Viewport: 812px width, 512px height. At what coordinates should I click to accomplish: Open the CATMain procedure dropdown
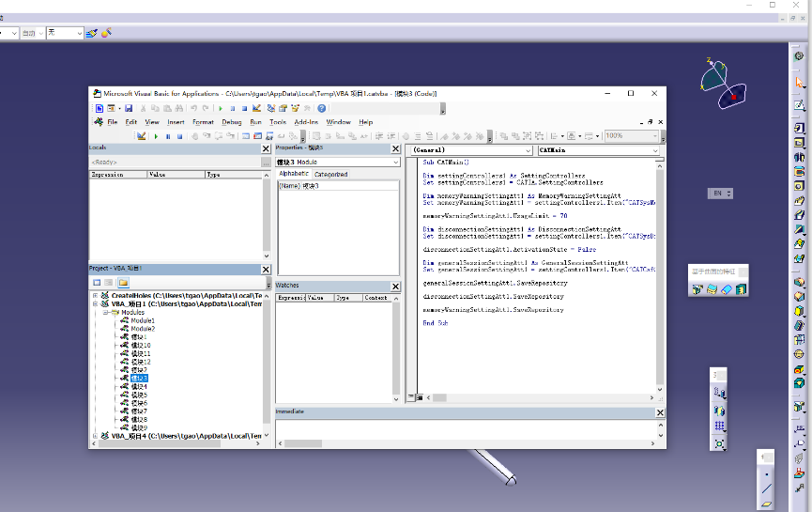click(x=655, y=150)
